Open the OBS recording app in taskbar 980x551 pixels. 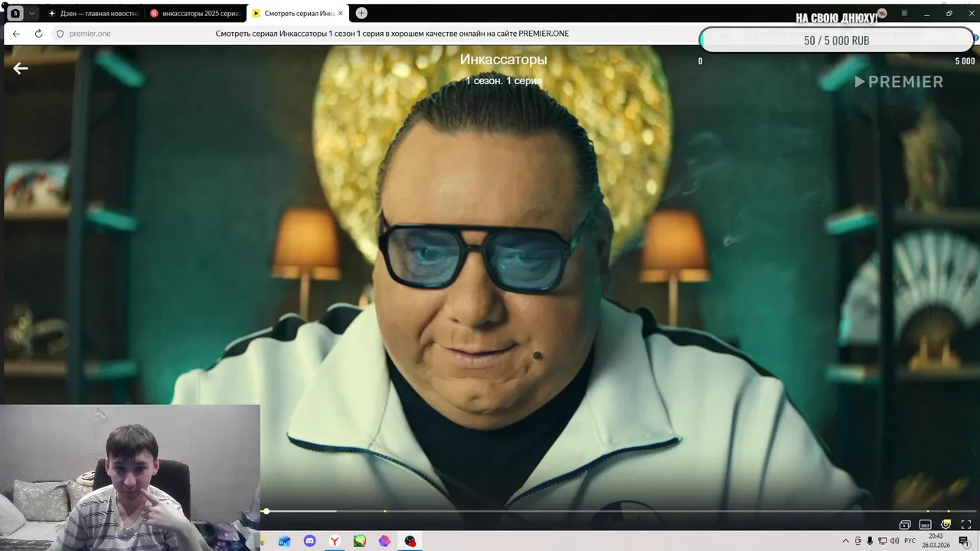410,541
